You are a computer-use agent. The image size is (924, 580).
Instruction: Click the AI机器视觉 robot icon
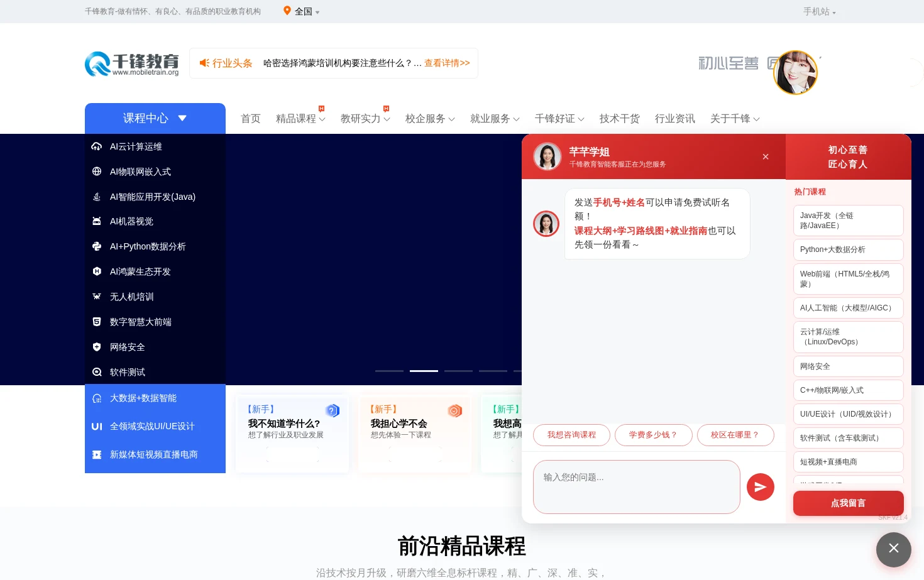click(97, 221)
